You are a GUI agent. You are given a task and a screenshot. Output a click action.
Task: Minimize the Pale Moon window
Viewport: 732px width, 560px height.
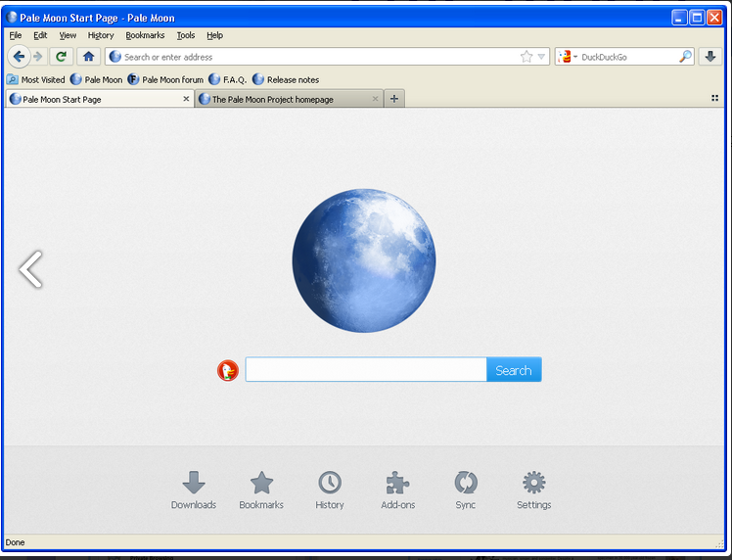pyautogui.click(x=679, y=18)
